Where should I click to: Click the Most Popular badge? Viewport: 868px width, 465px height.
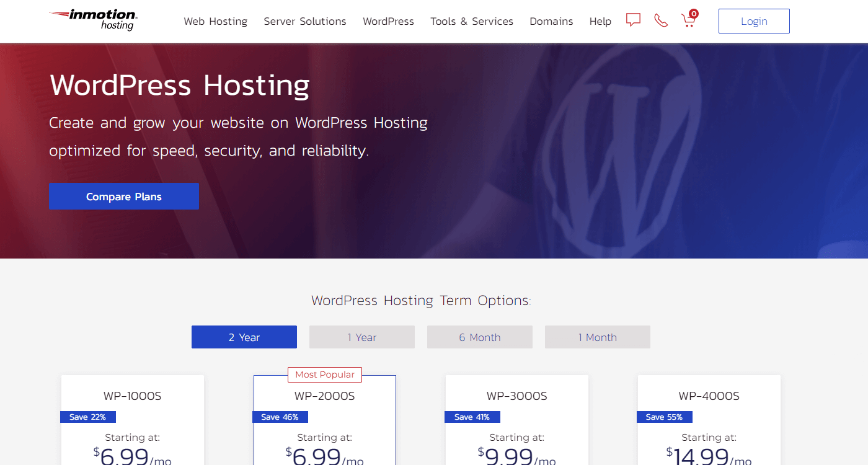coord(325,374)
